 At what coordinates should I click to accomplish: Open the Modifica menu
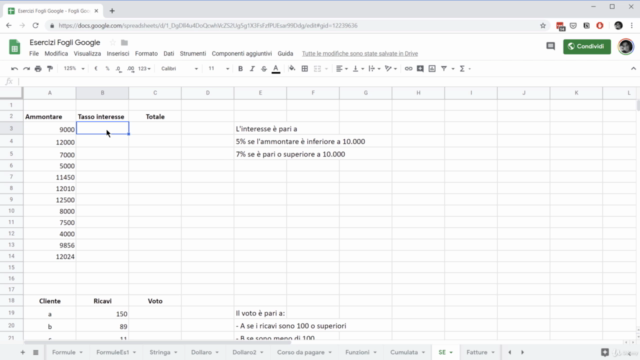(56, 53)
